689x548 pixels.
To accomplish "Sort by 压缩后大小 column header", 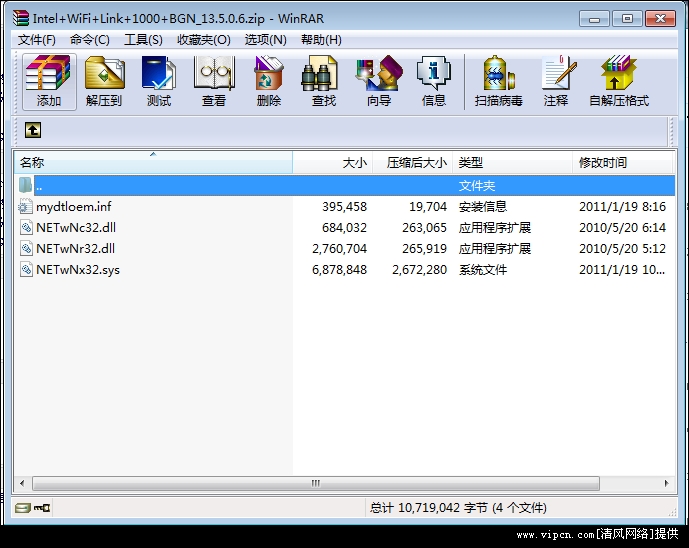I will click(x=413, y=163).
